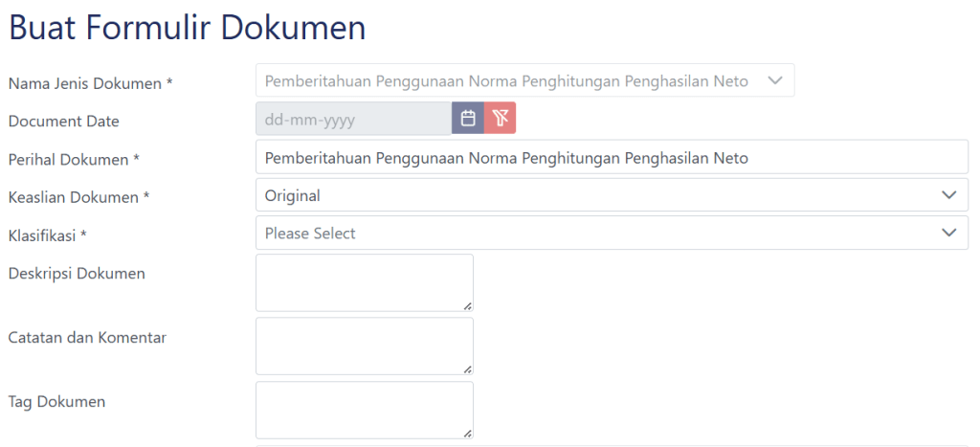
Task: Open the Klasifikasi 'Please Select' dropdown
Action: tap(612, 233)
